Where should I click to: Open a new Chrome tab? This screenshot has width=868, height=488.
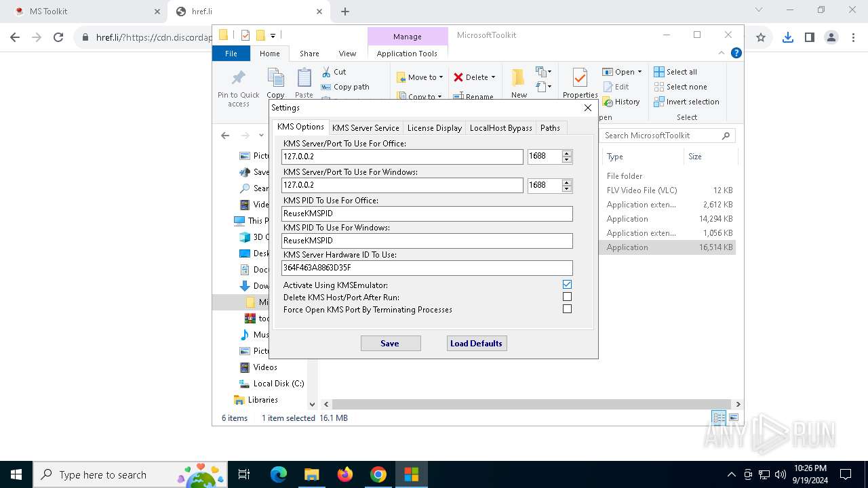(345, 12)
